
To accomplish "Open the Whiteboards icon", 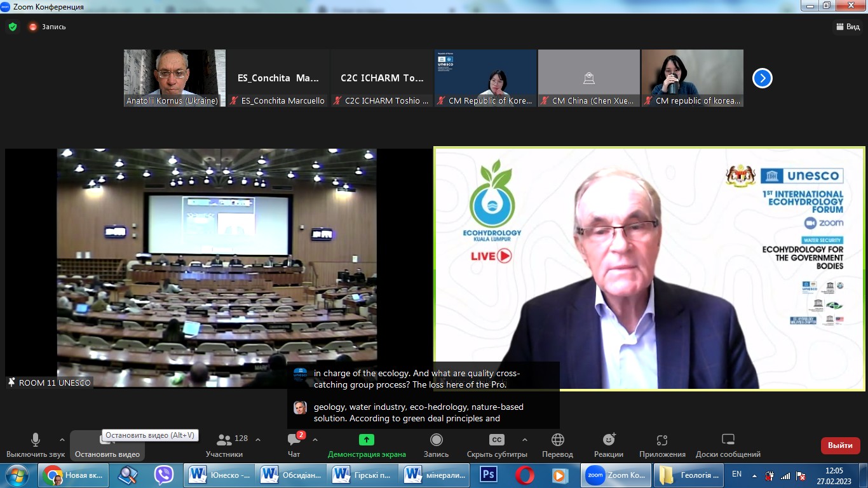I will pos(728,440).
